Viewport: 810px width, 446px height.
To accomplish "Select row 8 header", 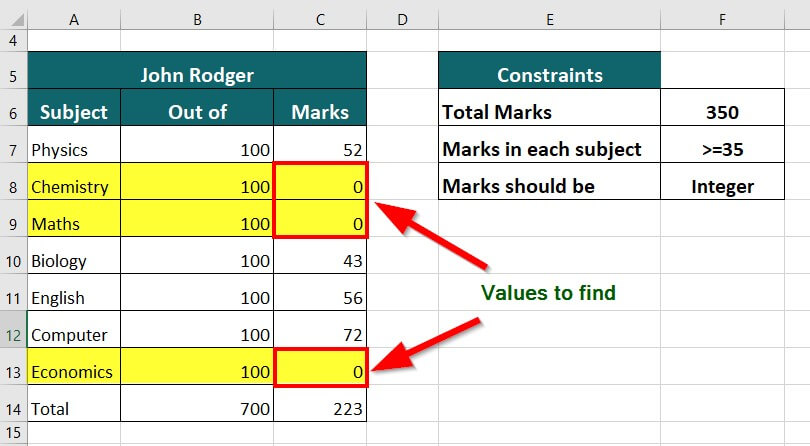I will click(x=13, y=181).
